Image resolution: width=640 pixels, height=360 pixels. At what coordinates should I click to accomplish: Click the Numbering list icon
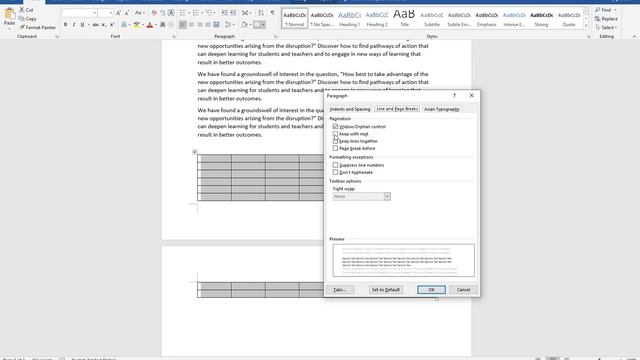point(196,13)
